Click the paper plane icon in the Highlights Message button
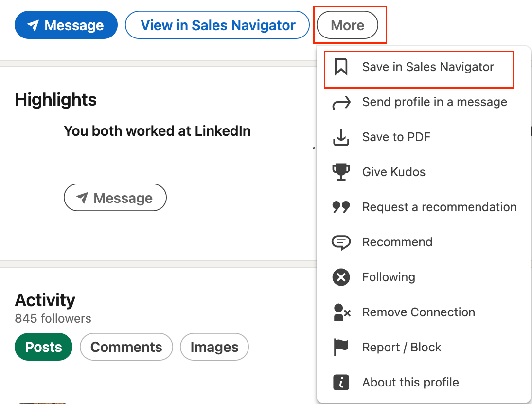This screenshot has width=532, height=404. click(83, 198)
